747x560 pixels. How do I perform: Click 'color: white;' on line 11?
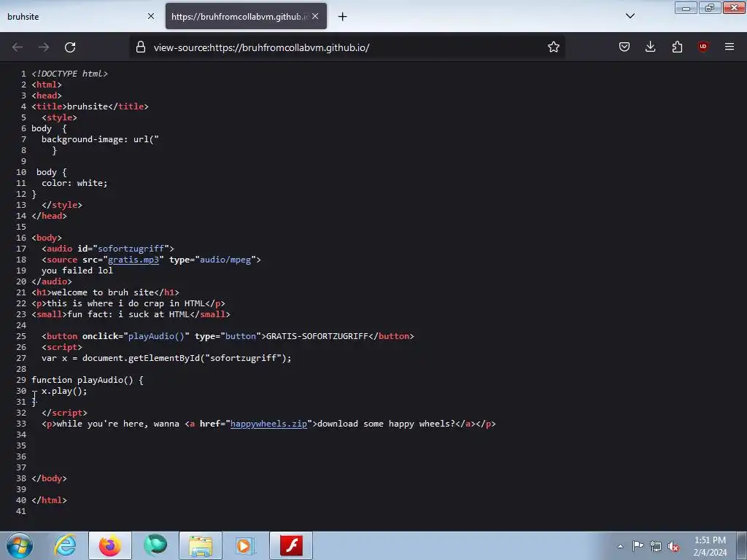74,183
